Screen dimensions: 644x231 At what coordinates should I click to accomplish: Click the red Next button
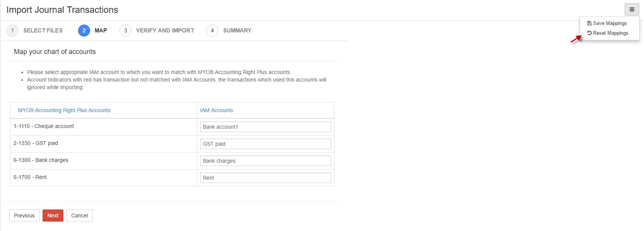(x=53, y=216)
